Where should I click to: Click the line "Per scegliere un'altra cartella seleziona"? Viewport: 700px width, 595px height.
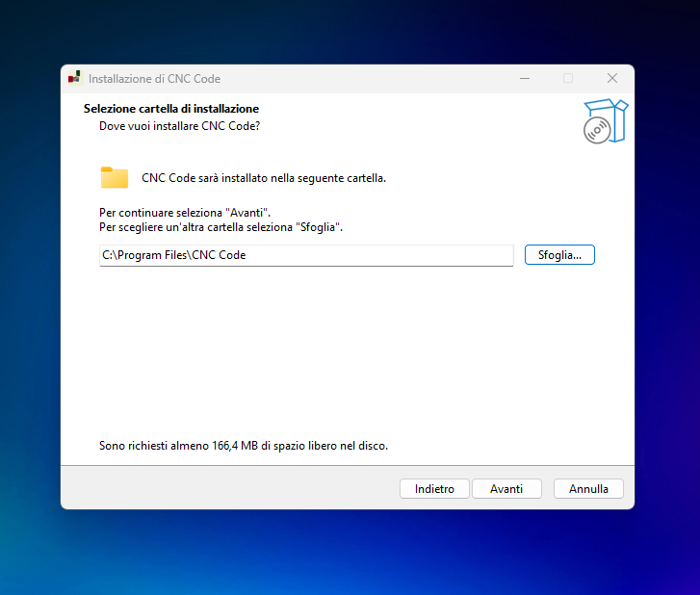195,227
